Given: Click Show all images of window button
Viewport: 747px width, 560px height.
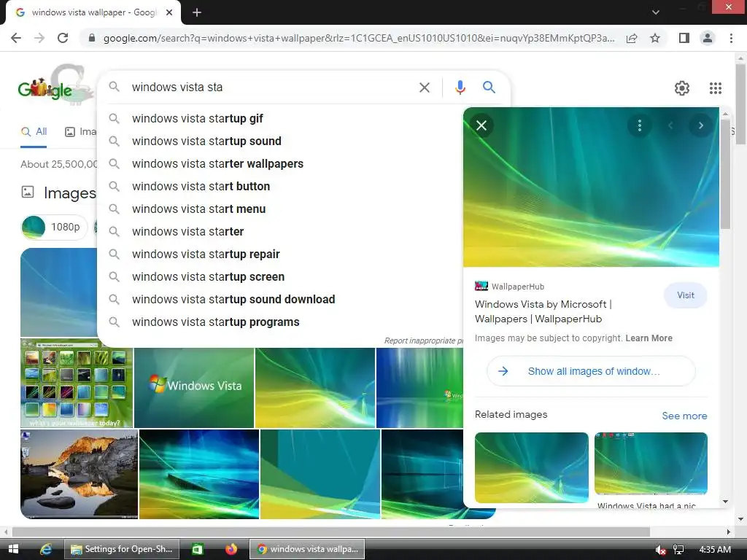Looking at the screenshot, I should point(591,371).
